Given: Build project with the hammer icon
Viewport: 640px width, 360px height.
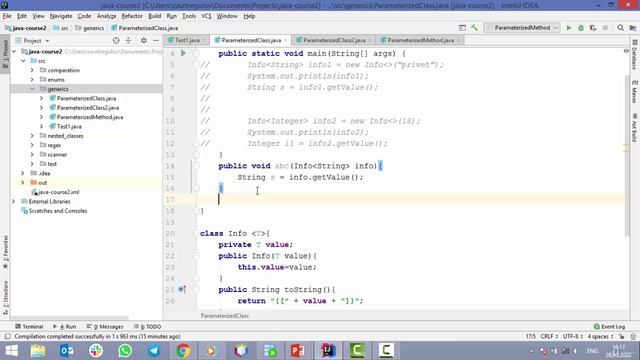Looking at the screenshot, I should pos(474,28).
